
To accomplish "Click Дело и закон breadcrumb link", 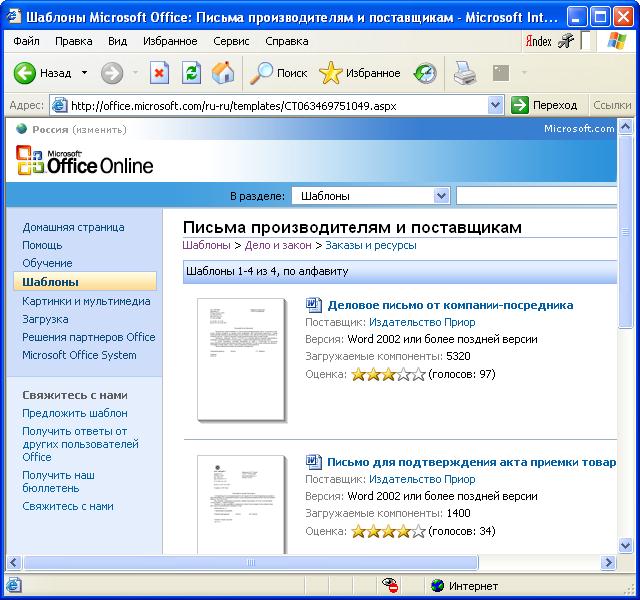I will [x=278, y=245].
